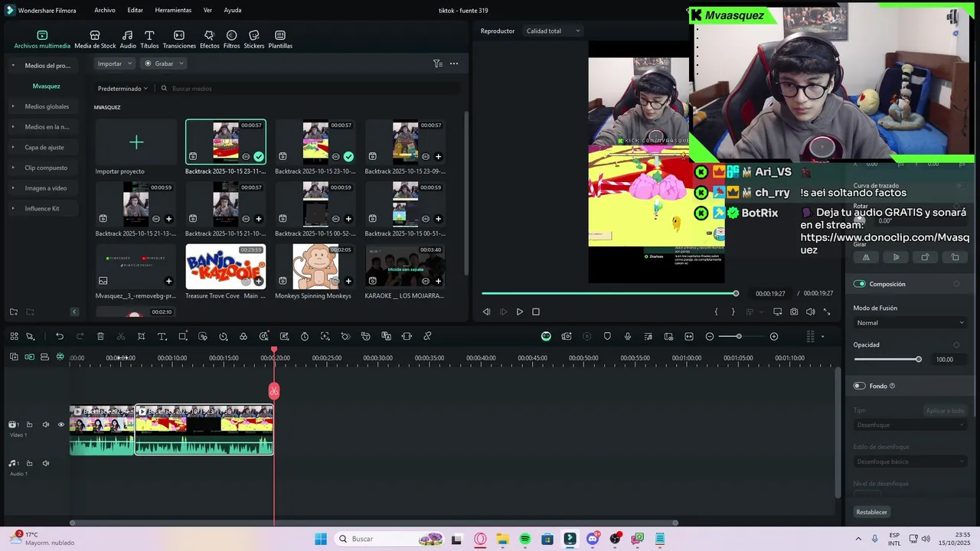Switch to Títulos tab

tap(149, 40)
